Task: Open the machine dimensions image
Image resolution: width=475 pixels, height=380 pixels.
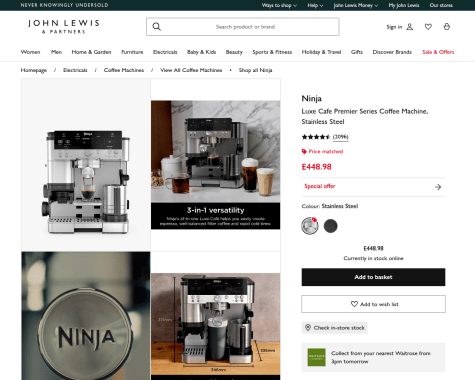Action: (215, 326)
